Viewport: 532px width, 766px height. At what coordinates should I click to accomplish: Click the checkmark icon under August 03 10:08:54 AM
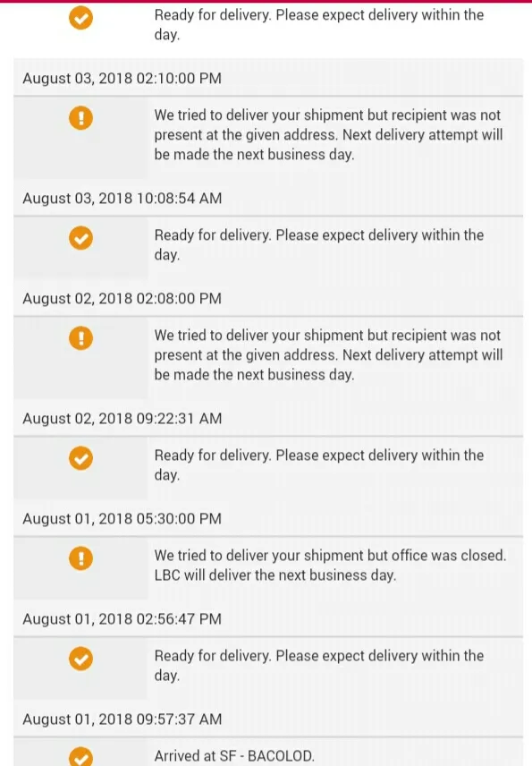coord(81,238)
